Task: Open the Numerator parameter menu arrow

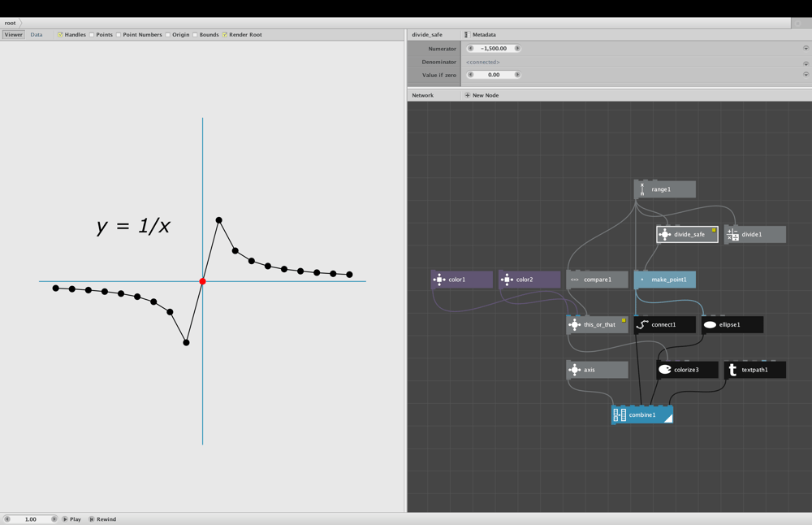Action: coord(806,48)
